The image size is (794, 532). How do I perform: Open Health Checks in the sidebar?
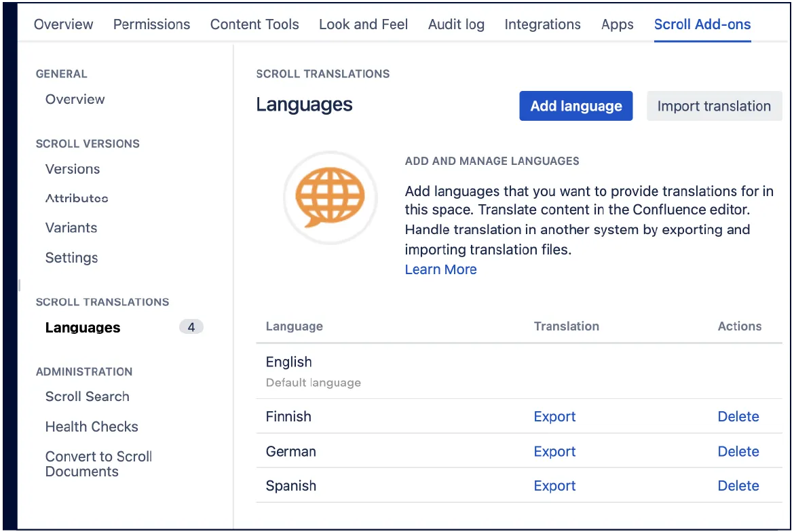[x=92, y=427]
